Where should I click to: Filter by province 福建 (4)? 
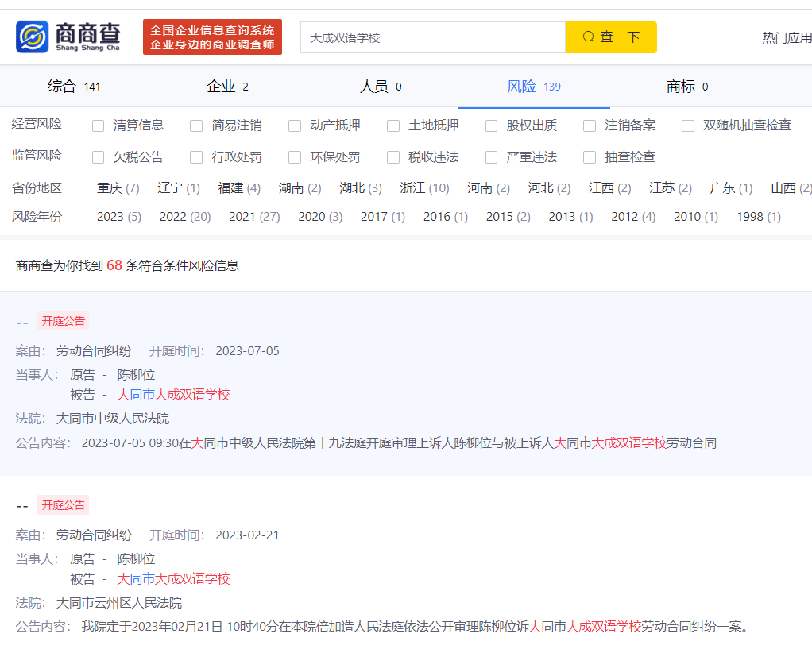click(x=239, y=188)
